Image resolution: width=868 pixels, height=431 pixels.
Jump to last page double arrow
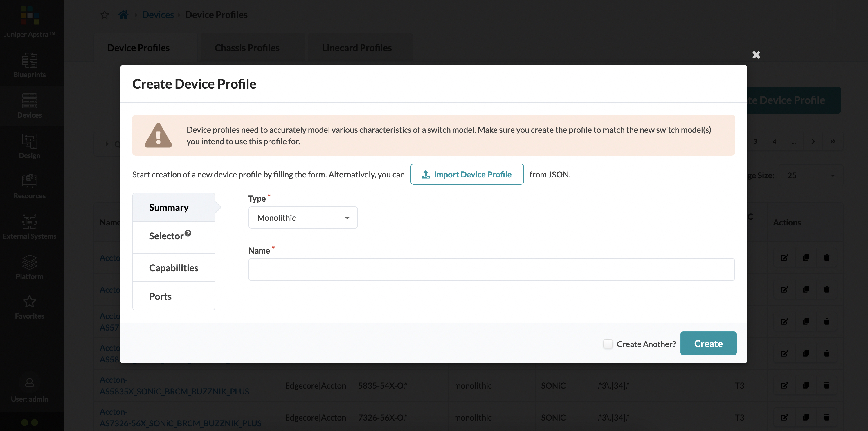click(x=833, y=141)
